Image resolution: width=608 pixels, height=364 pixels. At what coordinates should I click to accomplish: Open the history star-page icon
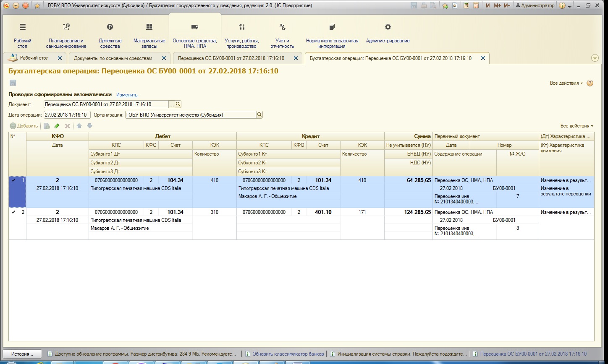[455, 5]
